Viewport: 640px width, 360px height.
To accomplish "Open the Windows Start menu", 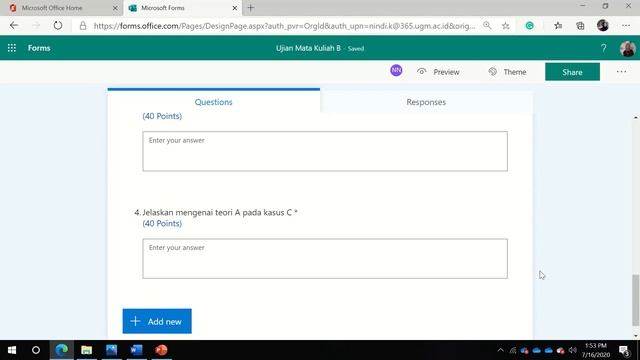I will 12,350.
